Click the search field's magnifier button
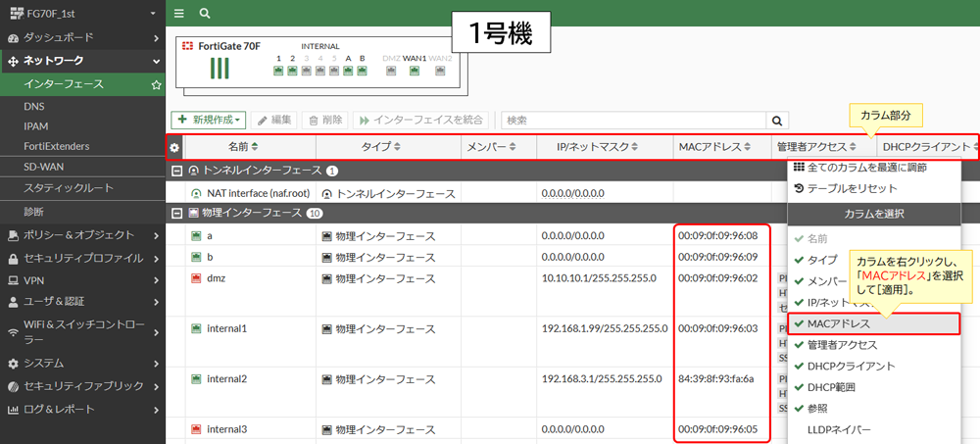This screenshot has height=444, width=980. (x=777, y=121)
